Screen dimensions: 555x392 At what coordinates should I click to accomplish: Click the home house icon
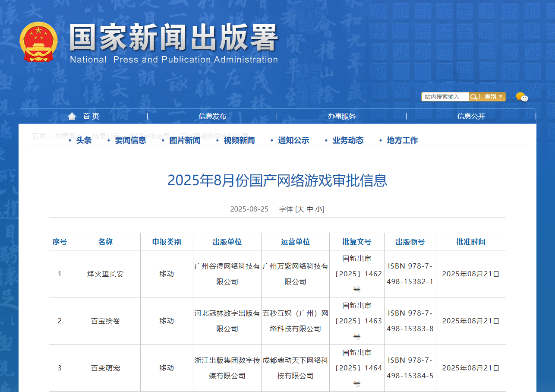(72, 116)
